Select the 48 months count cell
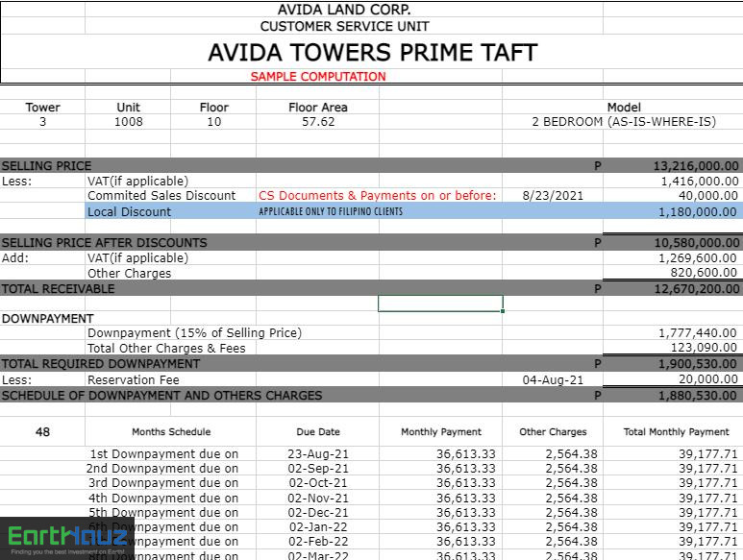The image size is (743, 560). coord(42,431)
